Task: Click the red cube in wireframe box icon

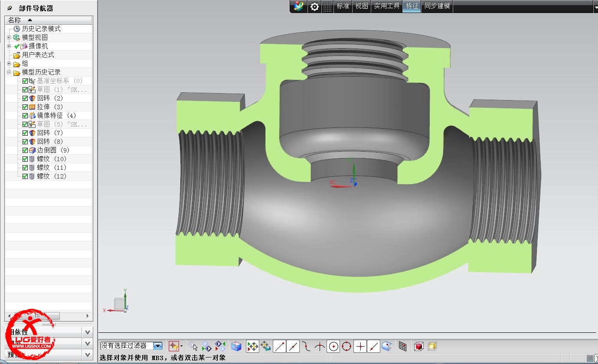Action: (419, 346)
